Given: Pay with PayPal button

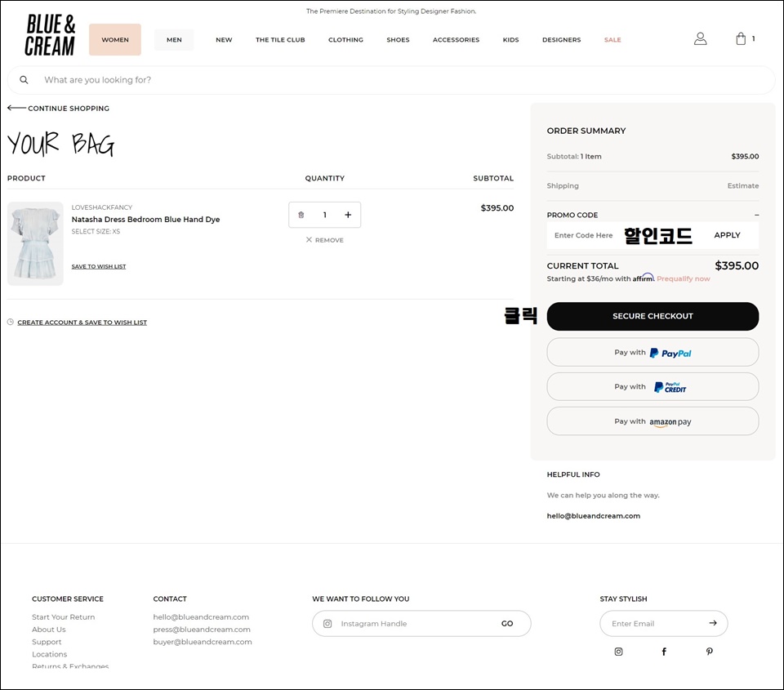Looking at the screenshot, I should click(x=653, y=353).
